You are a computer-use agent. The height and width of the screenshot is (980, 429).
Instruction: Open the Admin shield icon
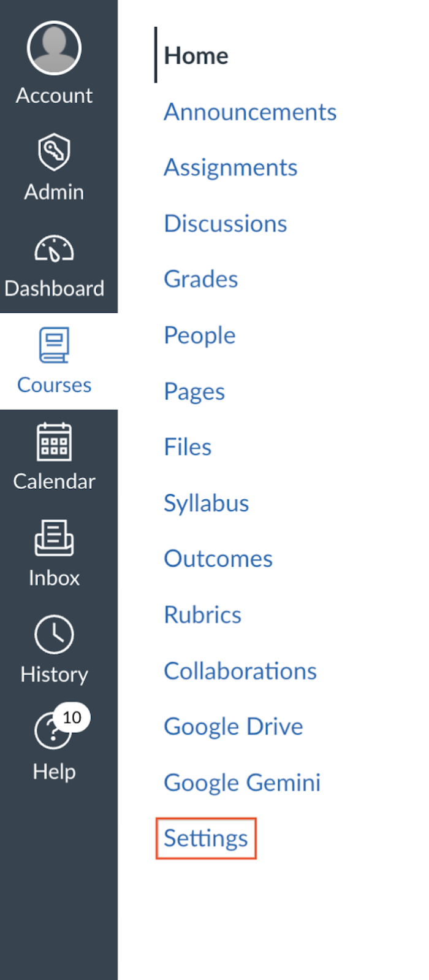(54, 151)
